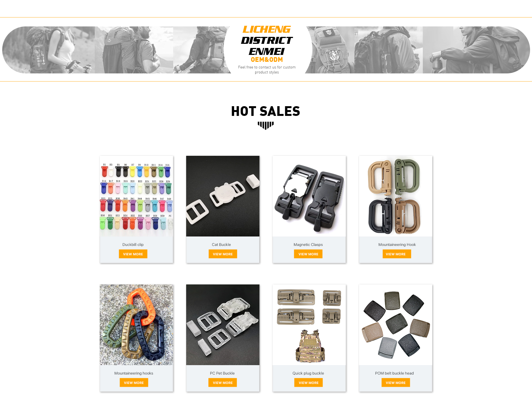Click the Quick plug buckle title link
Screen dimensions: 532x397
(x=308, y=373)
